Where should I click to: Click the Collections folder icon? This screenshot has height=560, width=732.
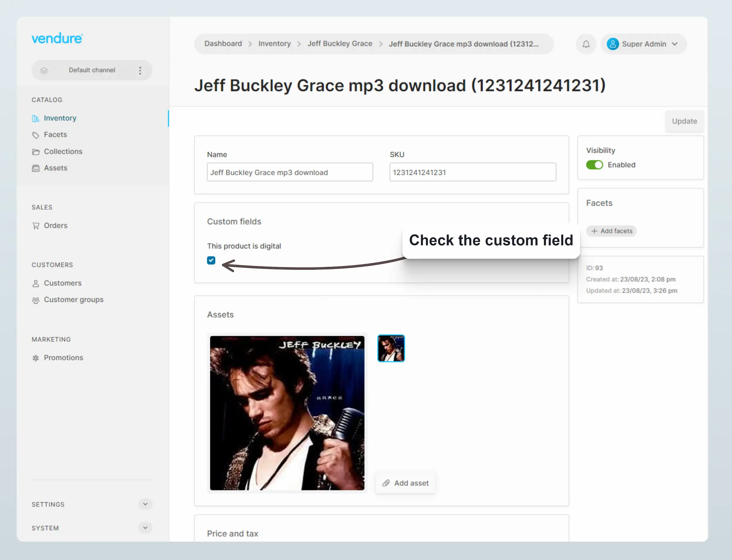(x=36, y=152)
